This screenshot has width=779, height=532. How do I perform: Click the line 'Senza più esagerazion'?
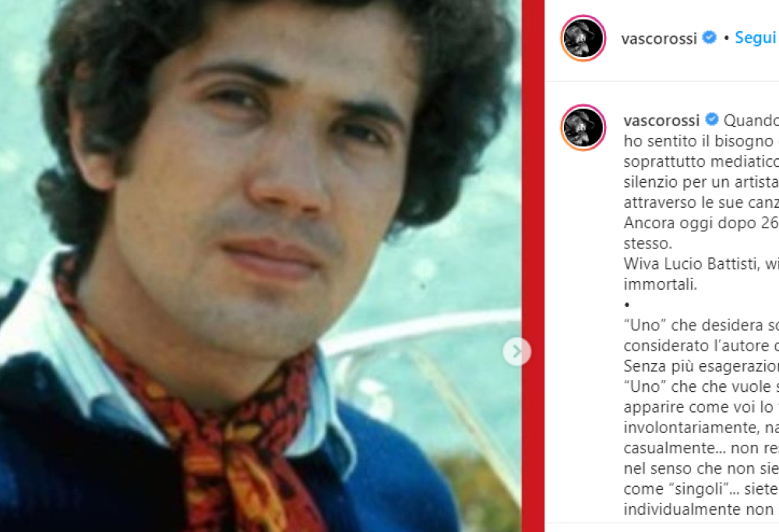click(701, 366)
